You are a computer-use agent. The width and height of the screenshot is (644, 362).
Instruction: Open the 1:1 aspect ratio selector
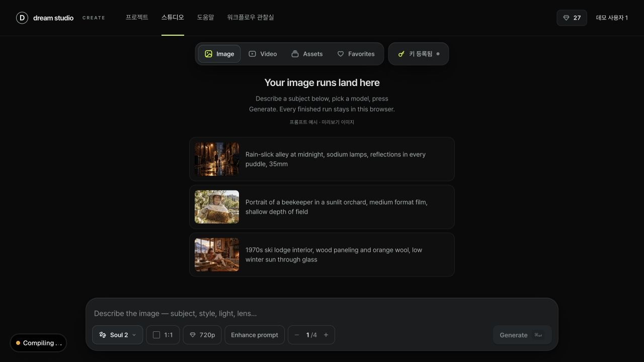[x=163, y=335]
